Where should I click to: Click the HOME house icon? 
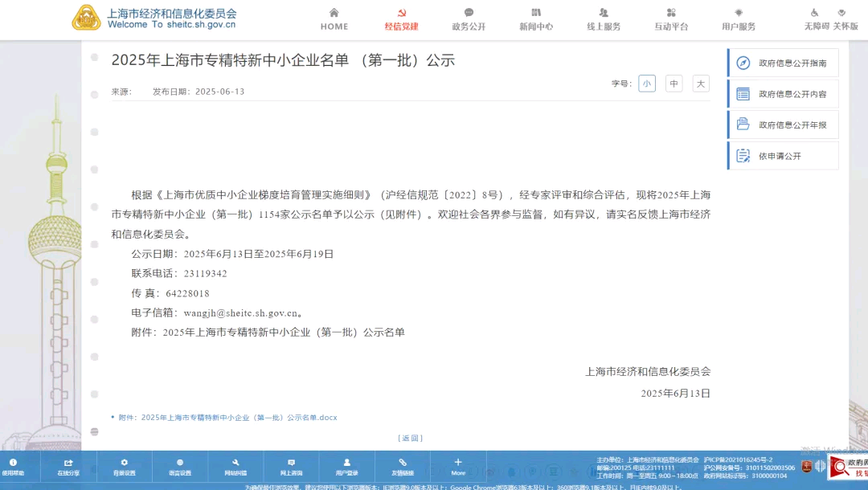(334, 13)
